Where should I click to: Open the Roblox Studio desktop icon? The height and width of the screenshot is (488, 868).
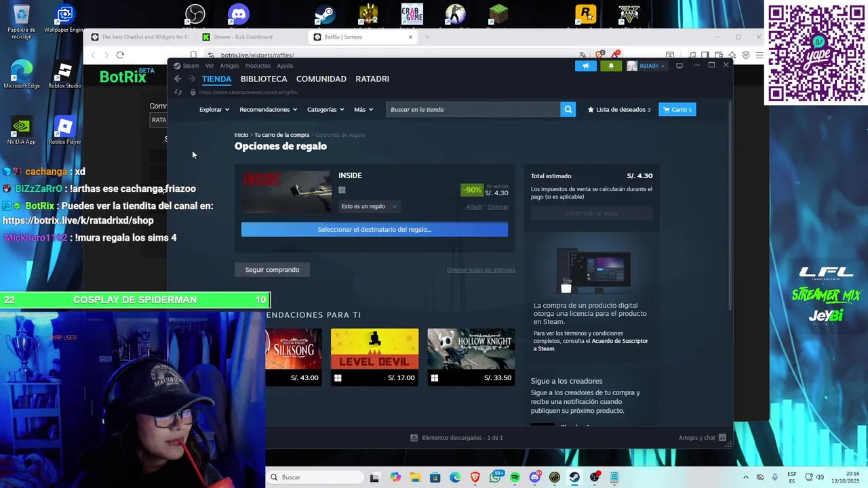(64, 75)
